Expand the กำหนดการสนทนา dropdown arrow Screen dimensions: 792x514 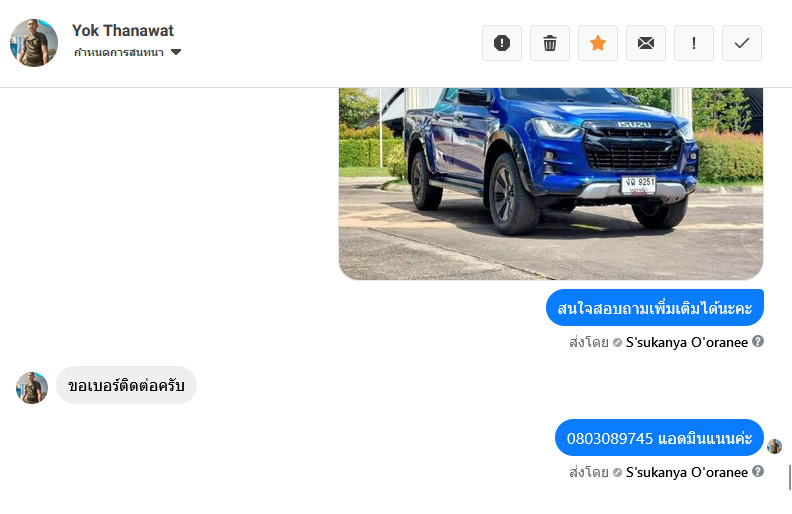(176, 52)
